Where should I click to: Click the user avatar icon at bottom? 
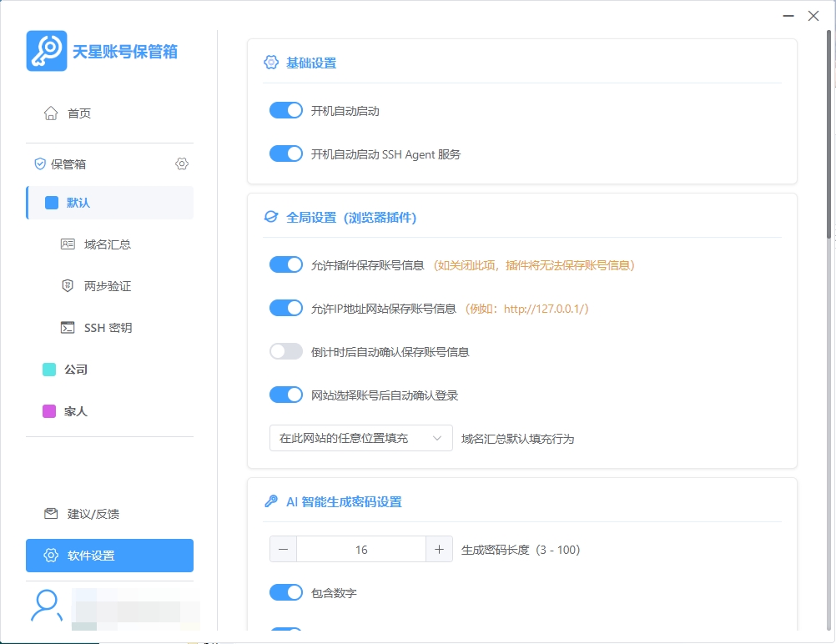(46, 606)
